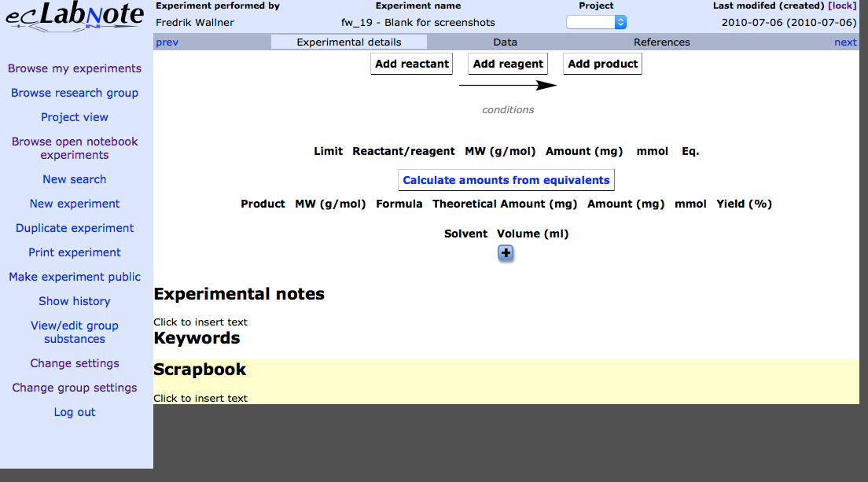This screenshot has height=482, width=868.
Task: Click the reaction conditions text
Action: coord(508,109)
